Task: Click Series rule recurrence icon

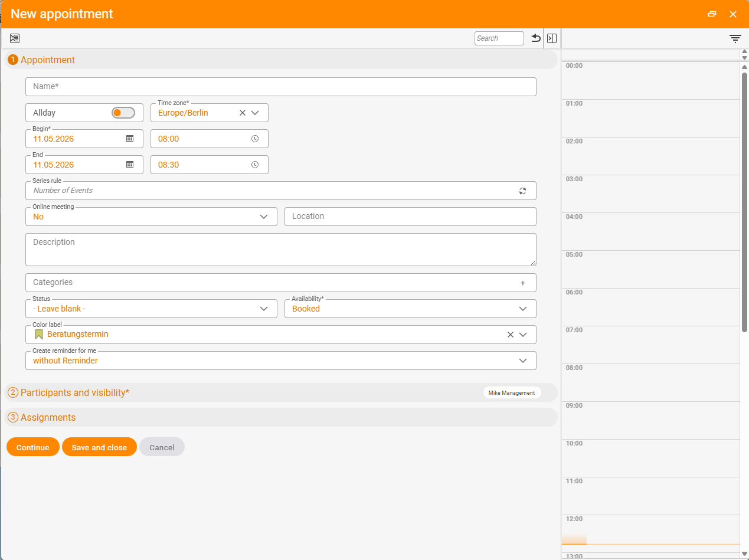Action: [522, 191]
